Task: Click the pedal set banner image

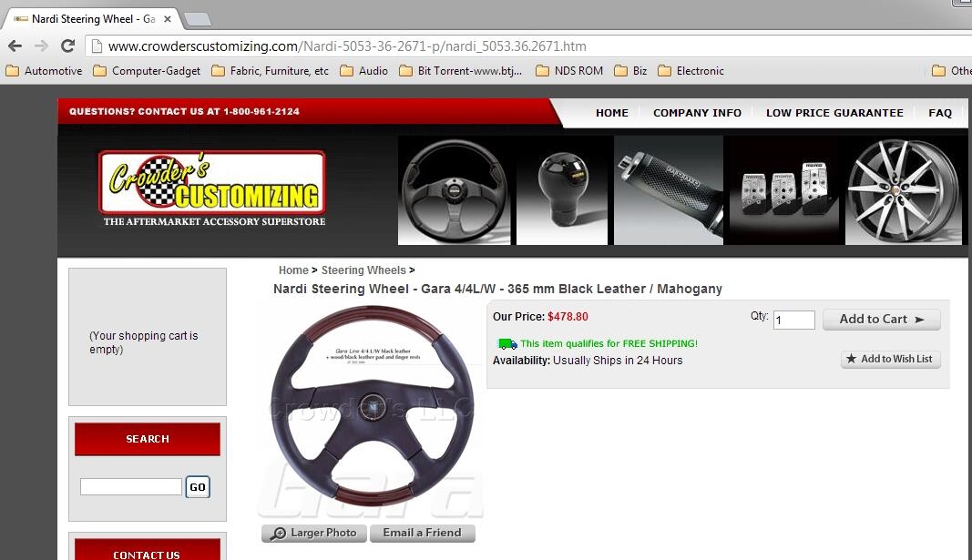Action: point(783,190)
